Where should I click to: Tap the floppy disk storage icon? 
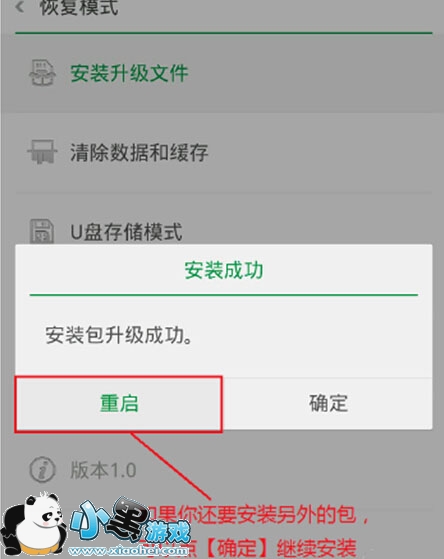[x=42, y=231]
